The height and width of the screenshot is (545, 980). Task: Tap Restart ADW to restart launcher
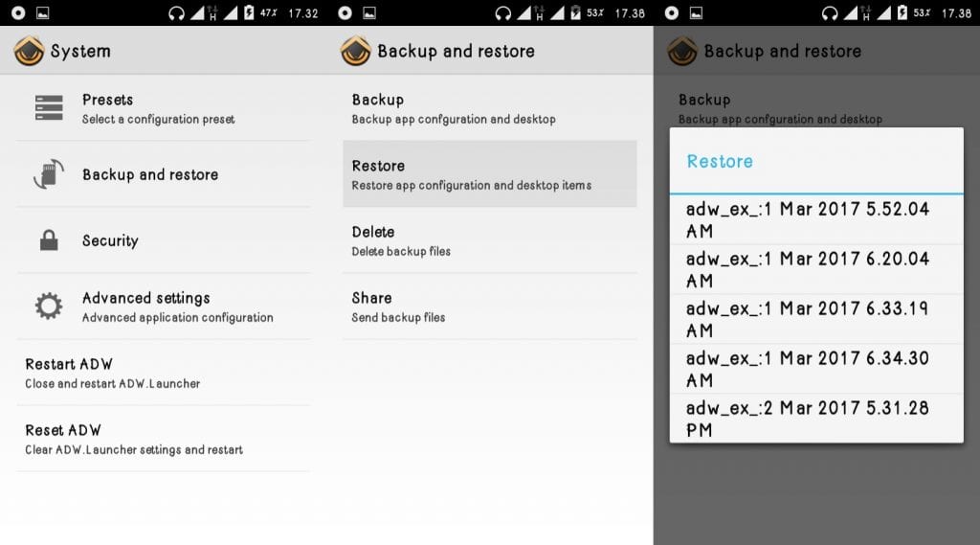click(x=163, y=373)
